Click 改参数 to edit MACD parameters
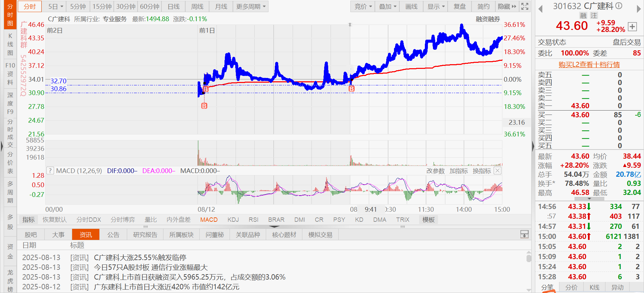 (435, 171)
